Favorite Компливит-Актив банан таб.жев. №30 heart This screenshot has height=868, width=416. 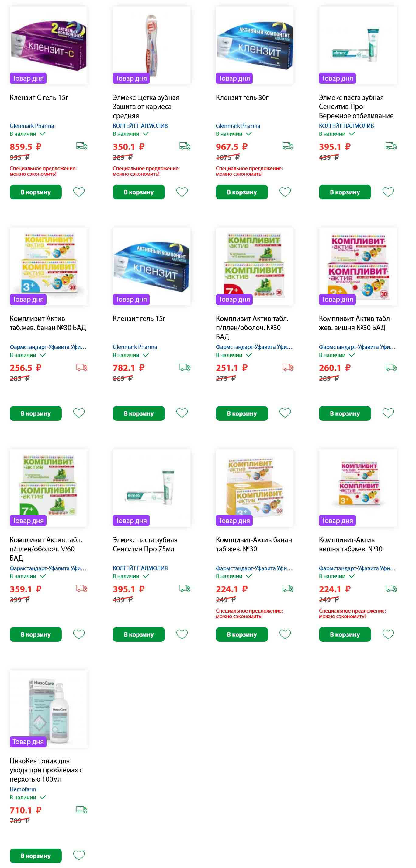285,634
